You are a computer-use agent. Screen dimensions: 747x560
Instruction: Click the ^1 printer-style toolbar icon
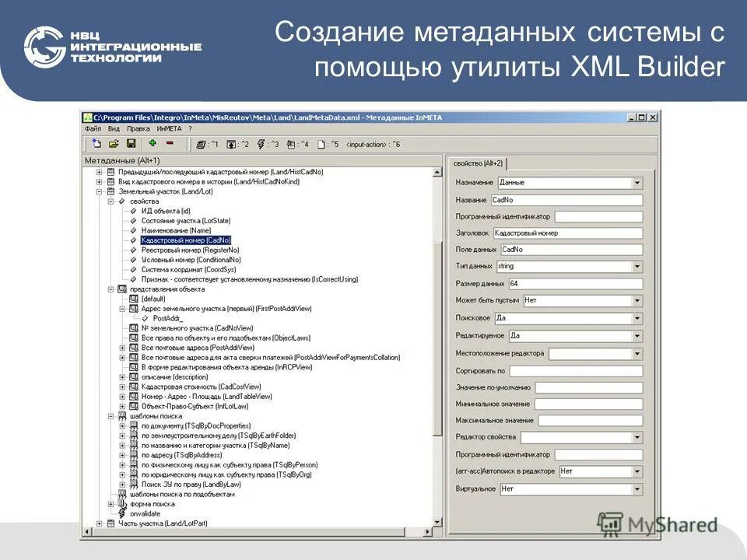201,142
